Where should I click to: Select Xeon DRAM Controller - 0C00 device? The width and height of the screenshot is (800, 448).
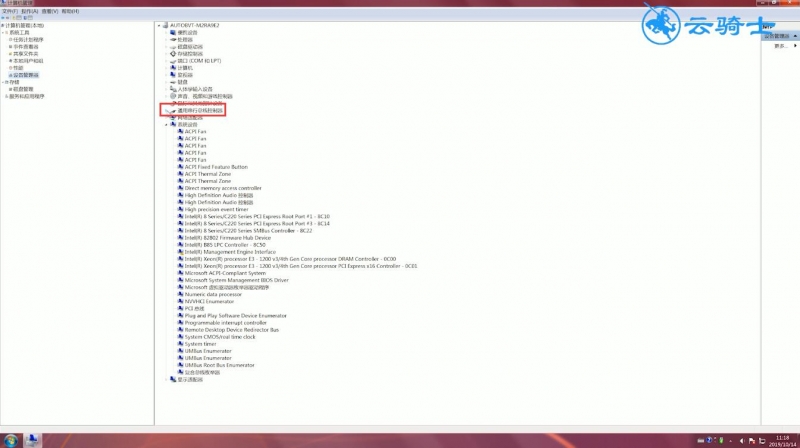coord(290,259)
